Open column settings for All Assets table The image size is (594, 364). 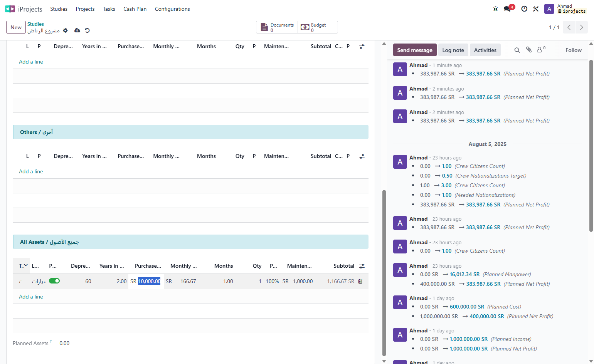pyautogui.click(x=362, y=266)
